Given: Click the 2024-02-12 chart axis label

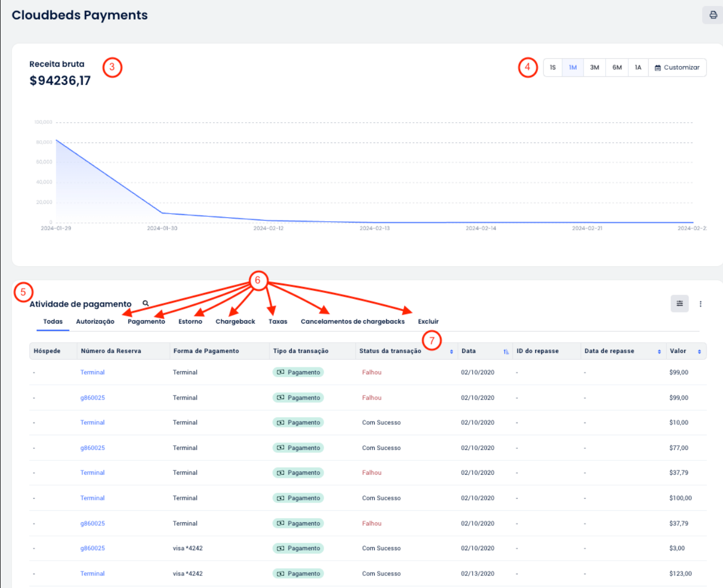Looking at the screenshot, I should click(268, 228).
